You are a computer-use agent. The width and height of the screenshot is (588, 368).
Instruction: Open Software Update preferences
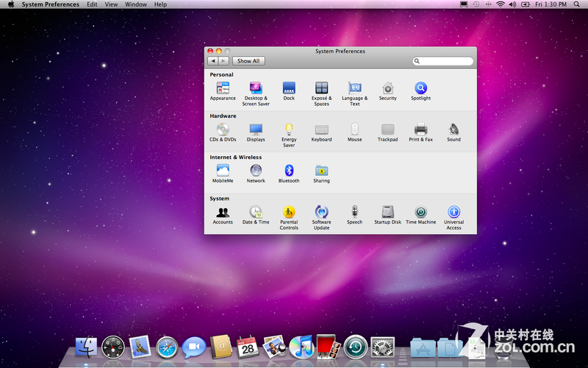click(x=321, y=218)
